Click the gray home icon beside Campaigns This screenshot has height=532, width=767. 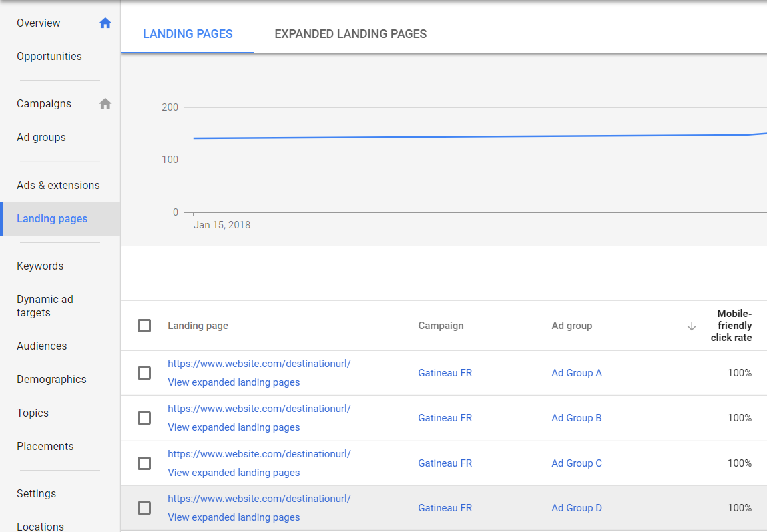coord(105,103)
